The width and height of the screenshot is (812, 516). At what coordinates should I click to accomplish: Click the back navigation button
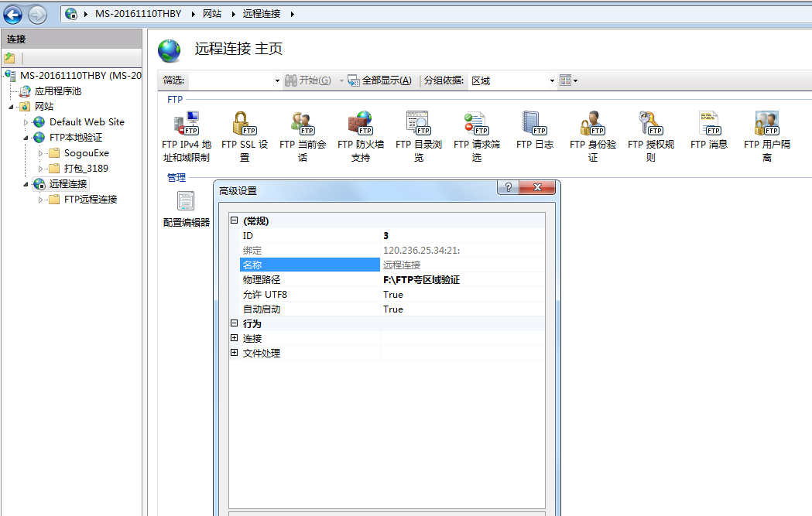(13, 15)
